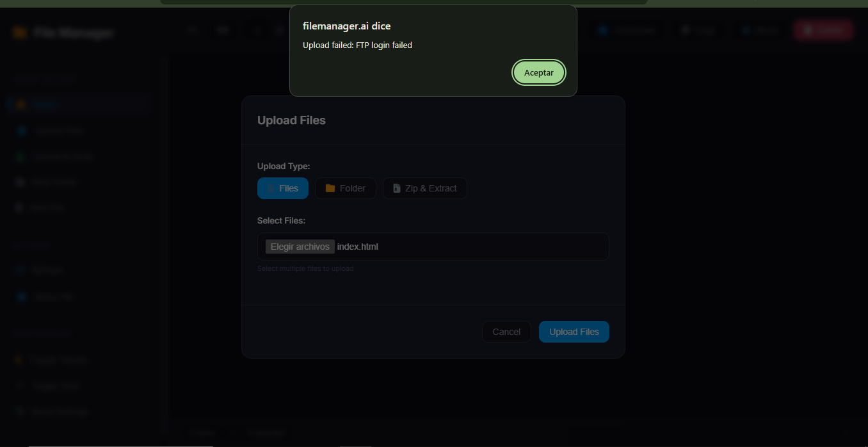Click the Refresh icon in the sidebar
The image size is (868, 447).
[21, 271]
